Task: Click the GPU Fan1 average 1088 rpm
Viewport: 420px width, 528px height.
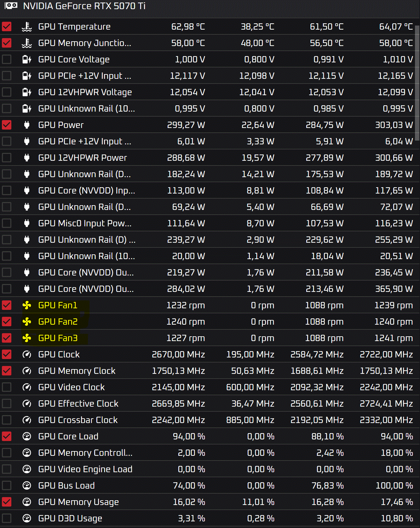Action: tap(324, 305)
